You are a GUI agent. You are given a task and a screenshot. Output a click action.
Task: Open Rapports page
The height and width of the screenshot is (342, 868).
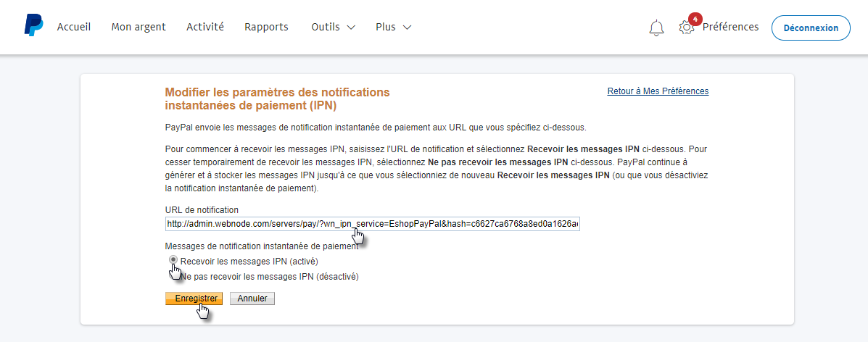point(266,27)
